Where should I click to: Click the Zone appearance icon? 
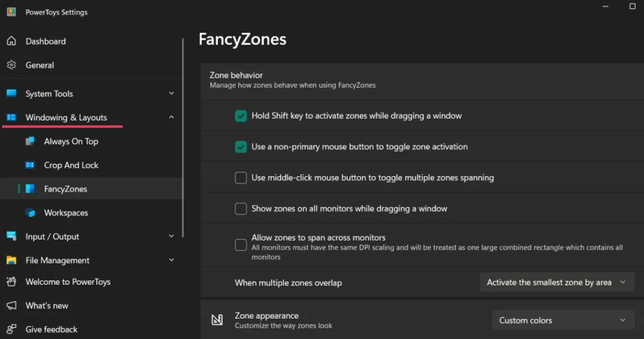pyautogui.click(x=217, y=320)
